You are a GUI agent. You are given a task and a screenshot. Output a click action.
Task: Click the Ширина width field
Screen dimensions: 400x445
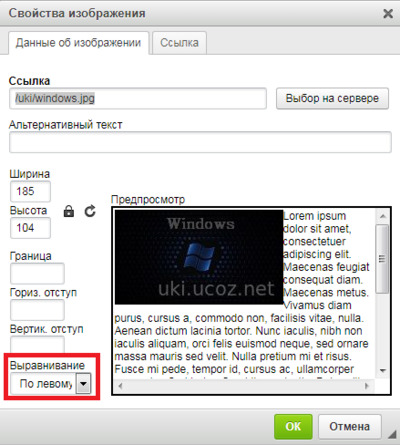click(x=30, y=191)
